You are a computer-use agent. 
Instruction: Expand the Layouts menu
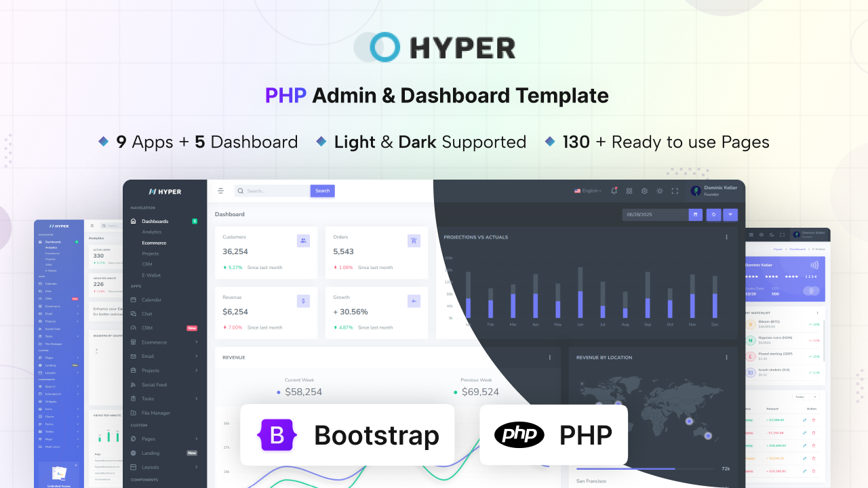[x=165, y=467]
